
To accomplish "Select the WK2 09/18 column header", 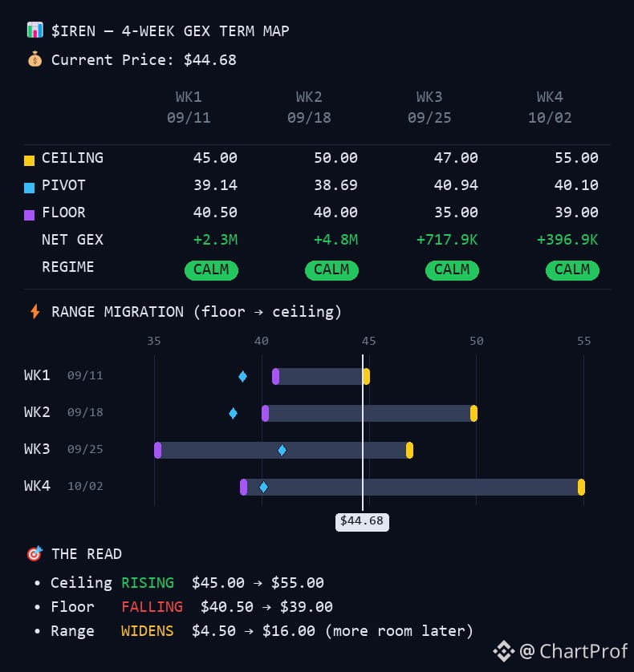I will 309,107.
